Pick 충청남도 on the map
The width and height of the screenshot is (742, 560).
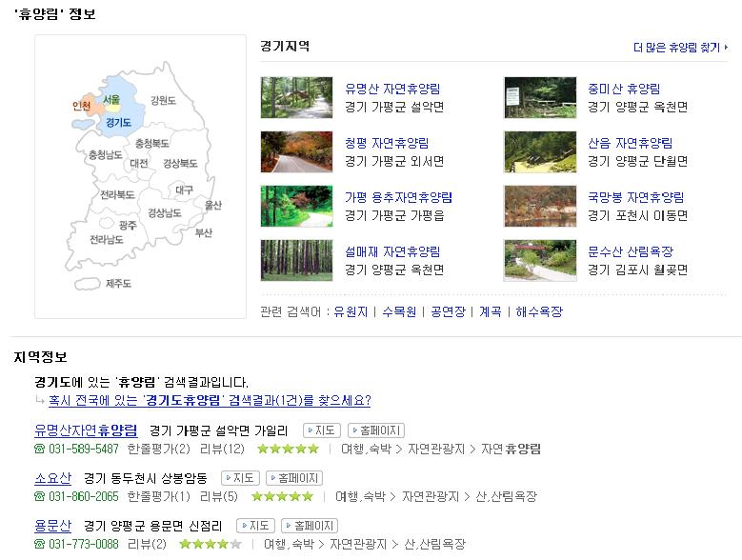[106, 154]
